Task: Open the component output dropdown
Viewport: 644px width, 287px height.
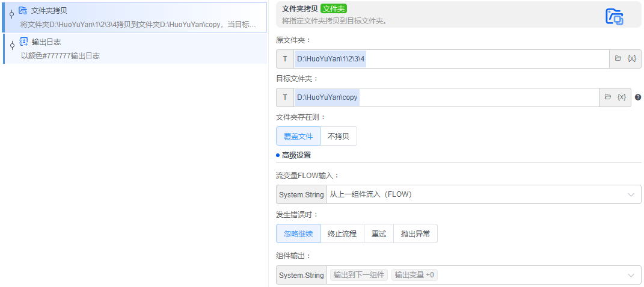Action: pyautogui.click(x=631, y=275)
